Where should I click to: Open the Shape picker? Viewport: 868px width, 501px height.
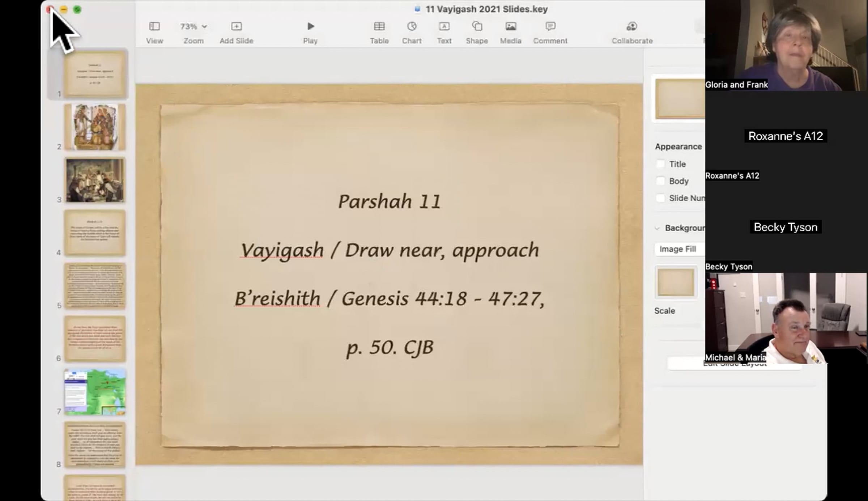(477, 26)
